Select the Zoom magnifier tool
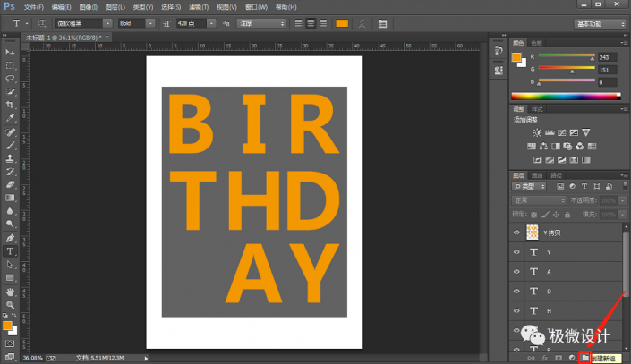The image size is (631, 364). [10, 304]
